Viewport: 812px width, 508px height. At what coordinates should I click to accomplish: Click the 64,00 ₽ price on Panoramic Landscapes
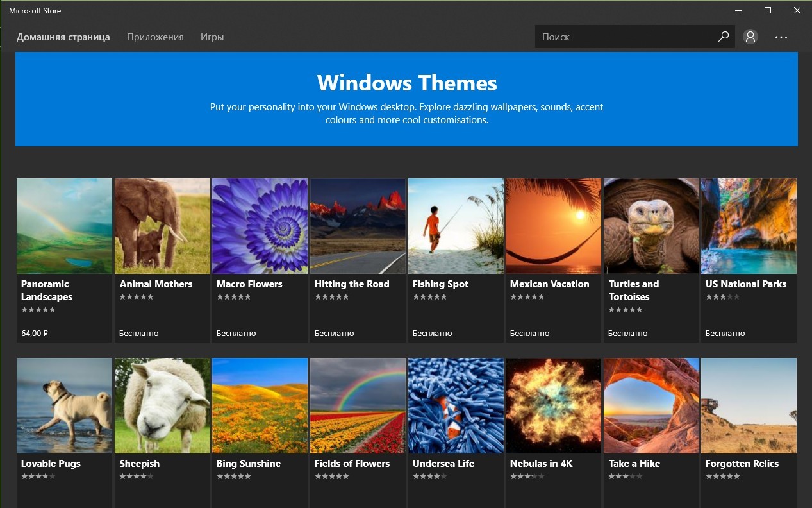35,334
